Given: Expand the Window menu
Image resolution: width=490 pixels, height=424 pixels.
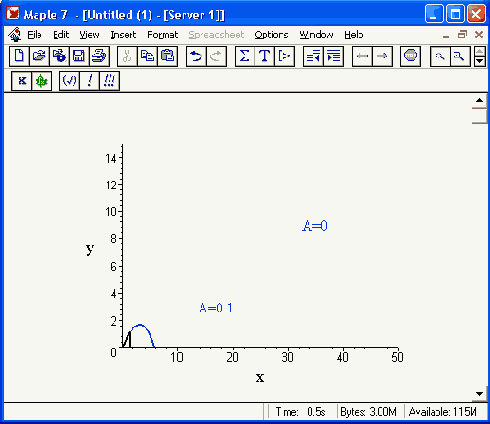Looking at the screenshot, I should [x=316, y=35].
